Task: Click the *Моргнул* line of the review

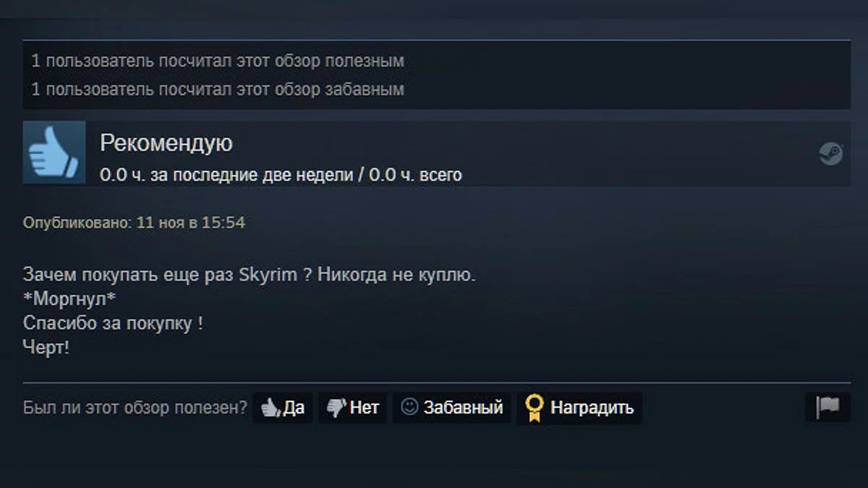Action: [x=69, y=299]
